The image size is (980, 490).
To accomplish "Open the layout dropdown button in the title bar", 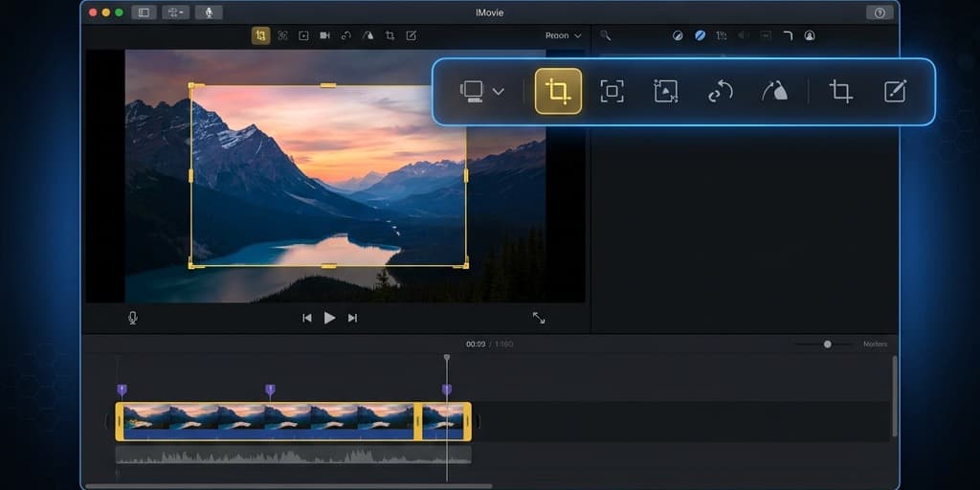I will click(176, 12).
